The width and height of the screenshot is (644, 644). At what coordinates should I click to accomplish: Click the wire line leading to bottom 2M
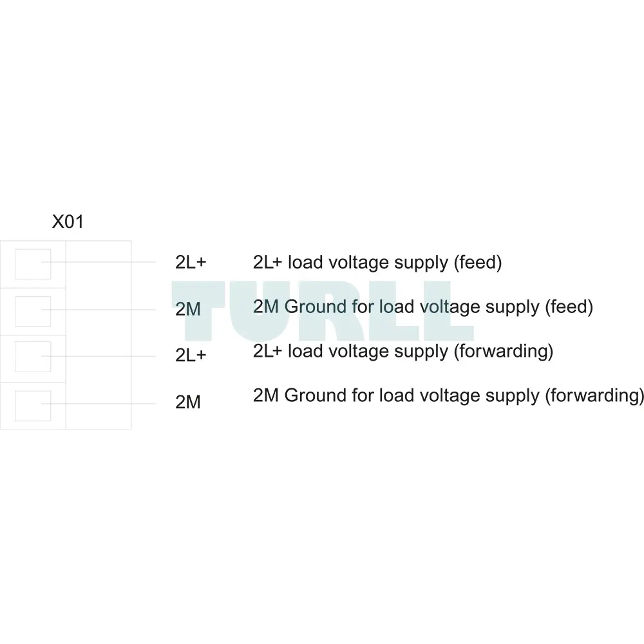coord(99,404)
